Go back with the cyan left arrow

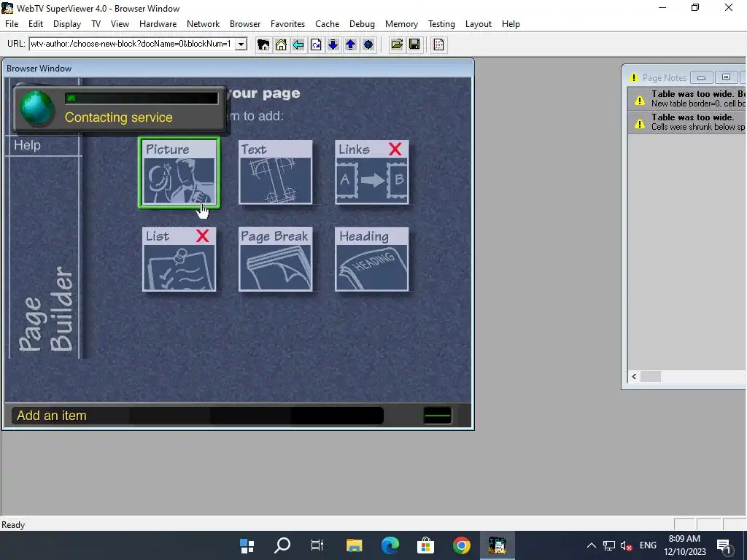(x=298, y=44)
